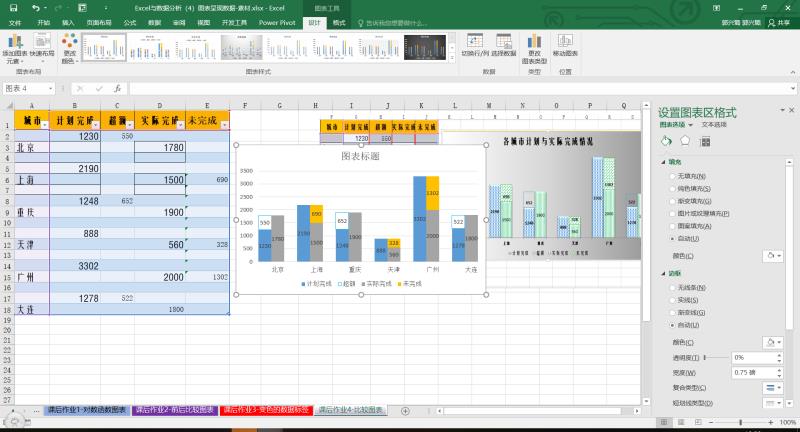Collapse the Fill (填充) section
Viewport: 800px width, 432px height.
(664, 162)
